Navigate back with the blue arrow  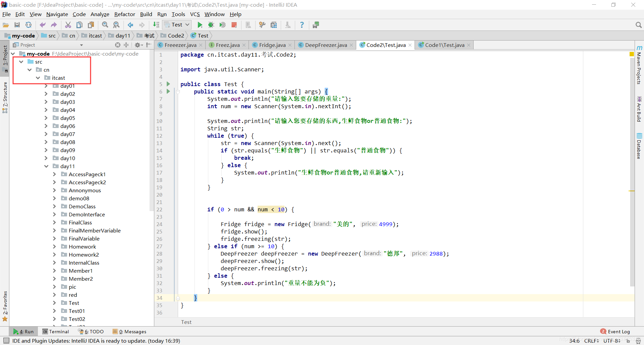pos(130,25)
